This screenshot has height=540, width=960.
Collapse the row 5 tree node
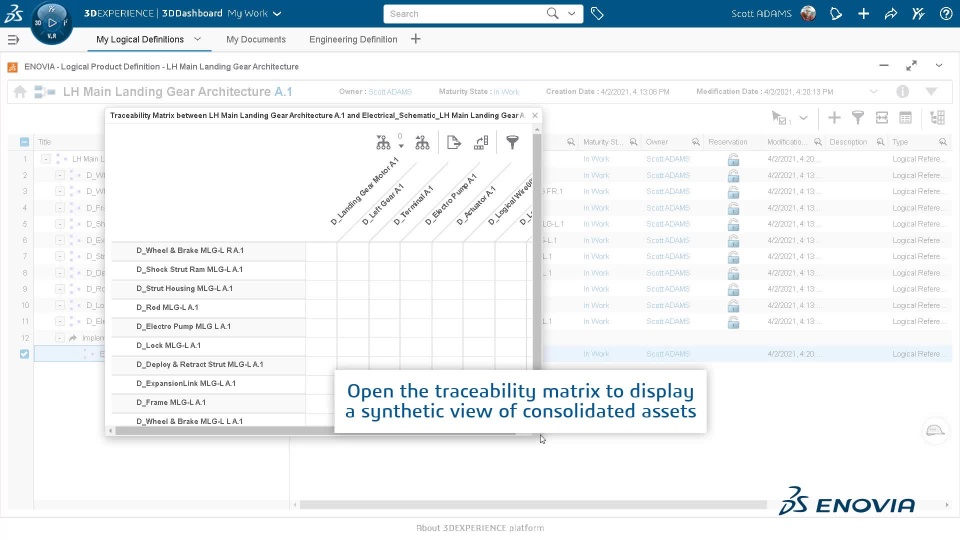pyautogui.click(x=60, y=224)
